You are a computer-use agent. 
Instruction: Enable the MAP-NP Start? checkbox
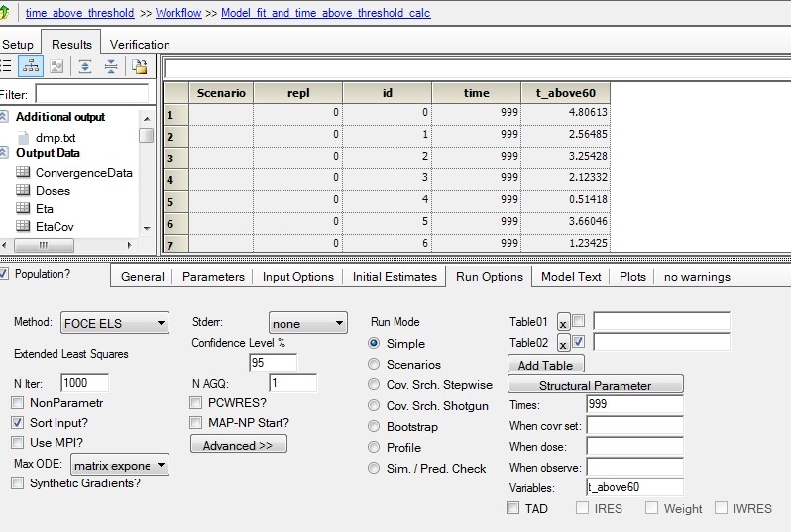195,423
